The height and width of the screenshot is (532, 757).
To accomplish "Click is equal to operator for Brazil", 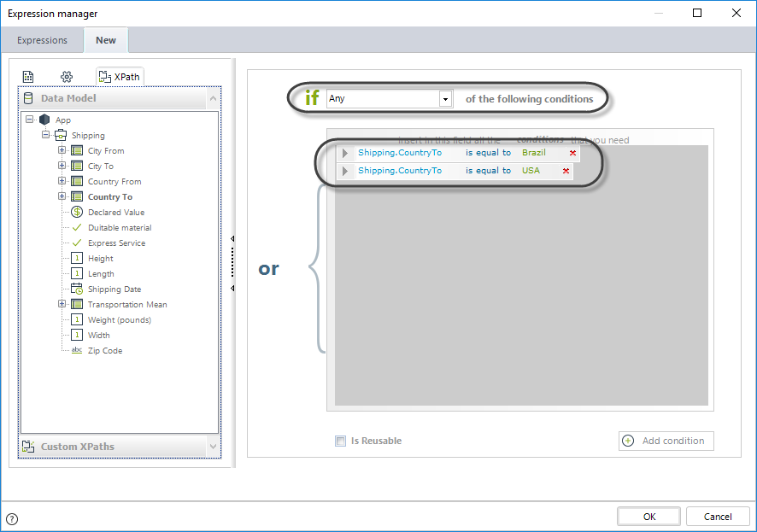I will [488, 152].
